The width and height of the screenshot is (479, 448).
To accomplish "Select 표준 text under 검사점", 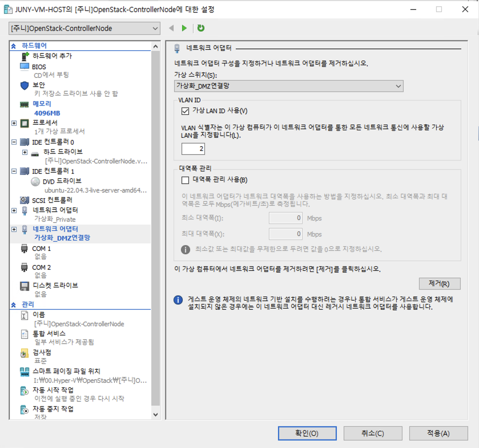I will [41, 361].
